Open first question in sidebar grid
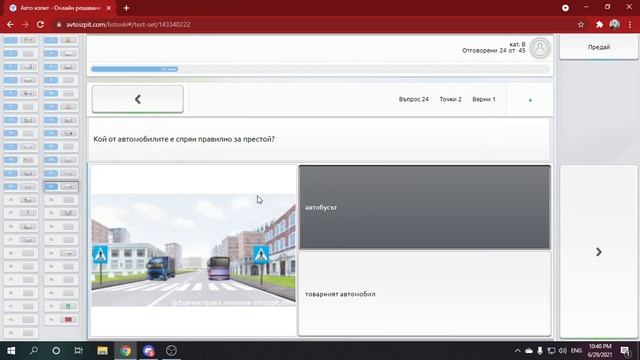Viewport: 640px width, 360px height. coord(21,40)
